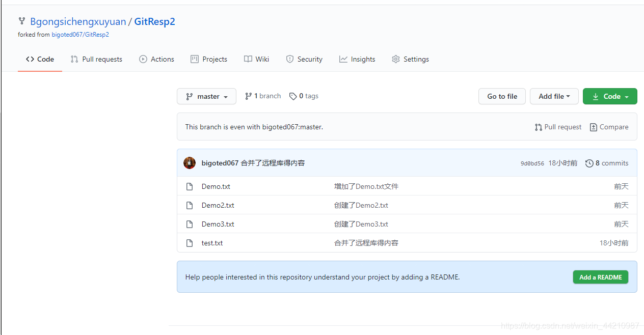View the '0 tags' link
The height and width of the screenshot is (335, 644).
[x=304, y=96]
